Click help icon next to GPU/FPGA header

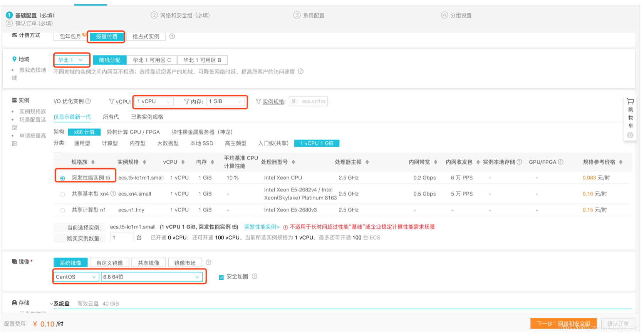(561, 162)
